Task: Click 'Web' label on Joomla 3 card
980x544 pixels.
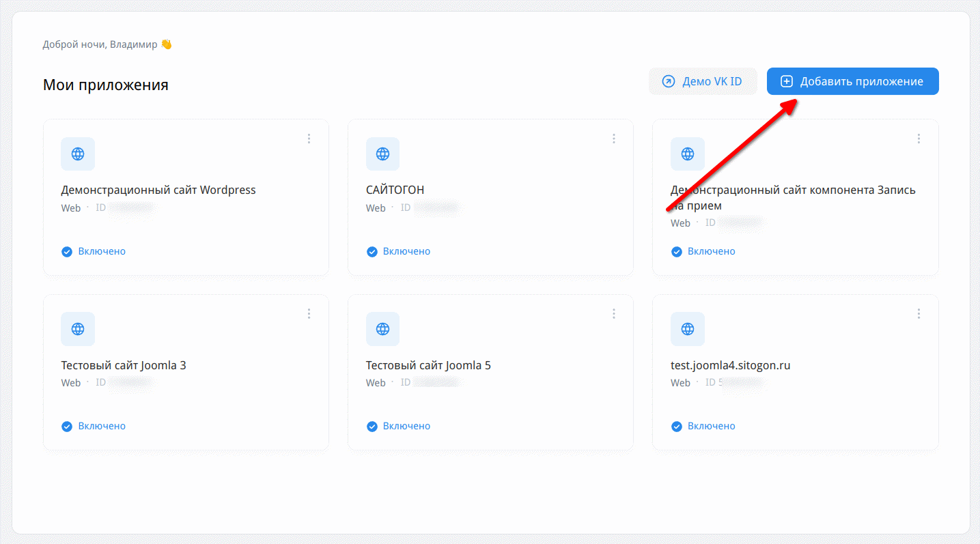Action: [x=71, y=383]
